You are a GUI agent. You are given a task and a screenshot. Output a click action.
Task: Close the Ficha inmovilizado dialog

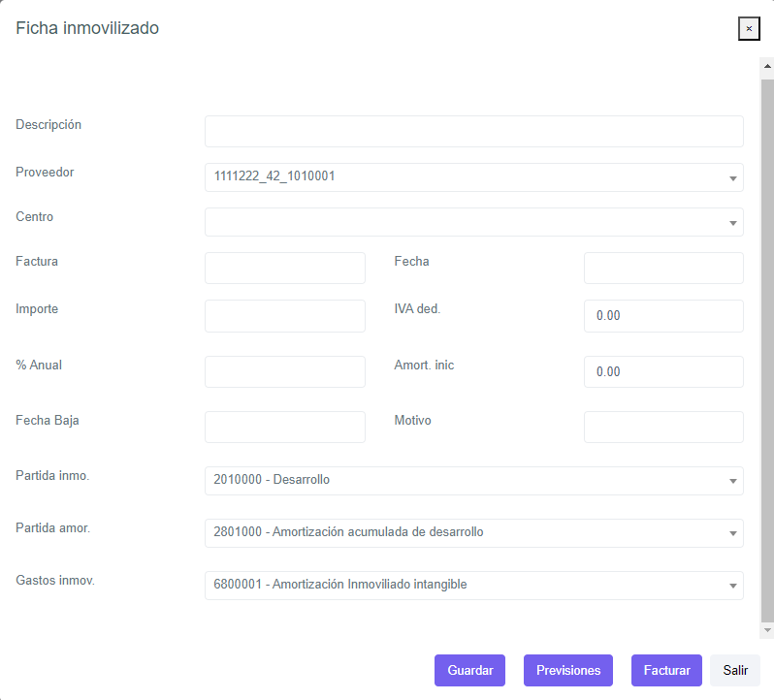(748, 29)
